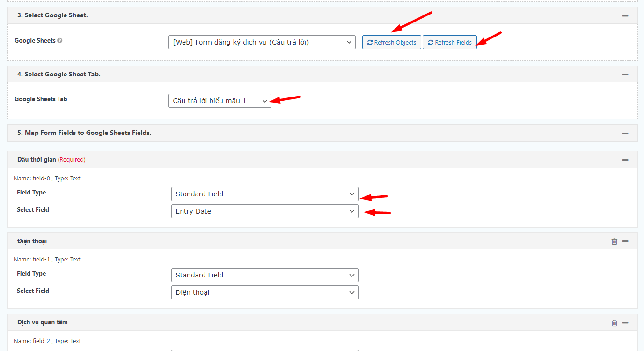Click the Google Sheets help question icon
Image resolution: width=644 pixels, height=351 pixels.
(60, 41)
